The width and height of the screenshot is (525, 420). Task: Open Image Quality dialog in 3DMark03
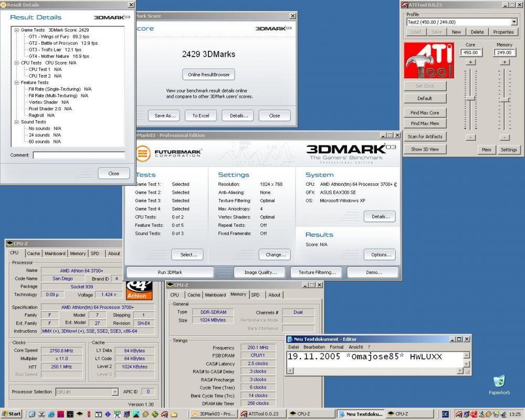(x=260, y=272)
